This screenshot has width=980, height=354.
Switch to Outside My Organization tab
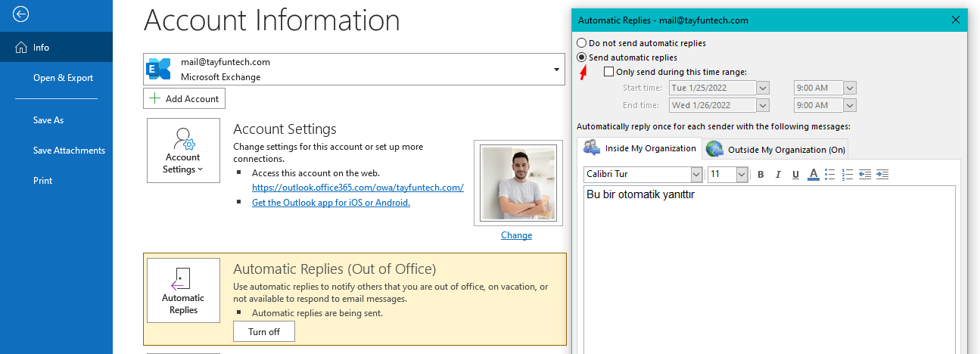[x=777, y=150]
